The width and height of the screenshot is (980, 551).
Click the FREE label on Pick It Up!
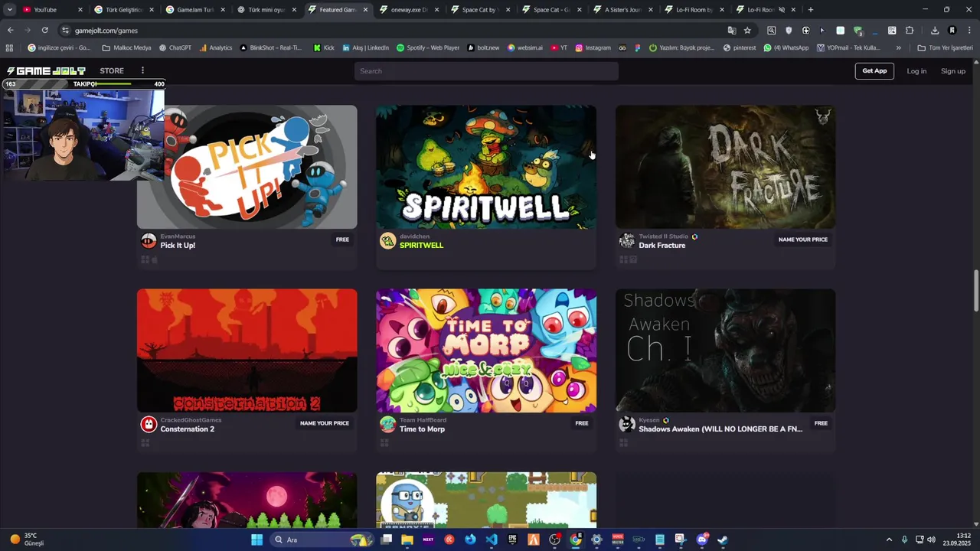(x=342, y=240)
